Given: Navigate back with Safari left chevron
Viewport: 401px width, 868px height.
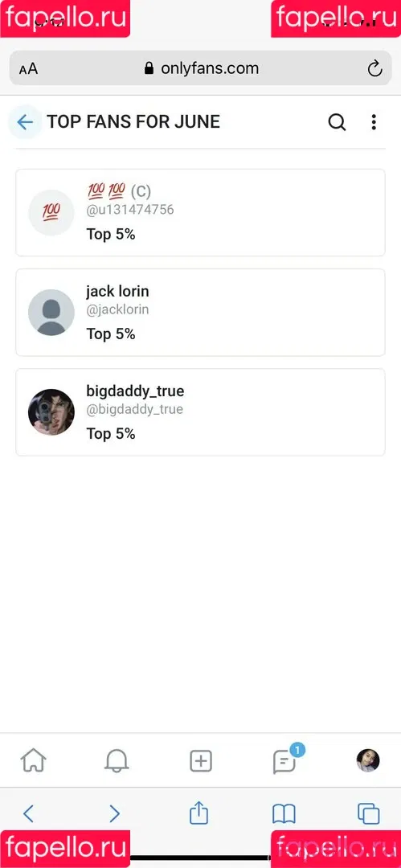Looking at the screenshot, I should coord(29,813).
